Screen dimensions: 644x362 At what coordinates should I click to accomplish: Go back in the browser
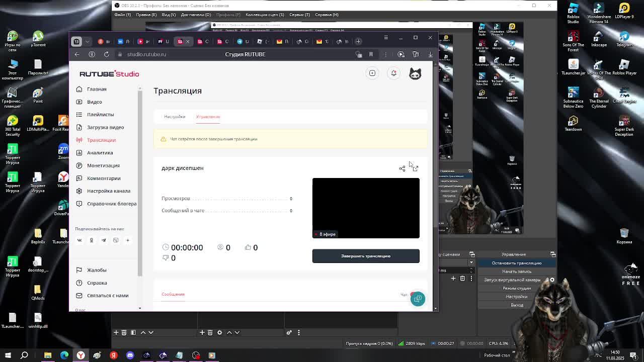pyautogui.click(x=77, y=54)
